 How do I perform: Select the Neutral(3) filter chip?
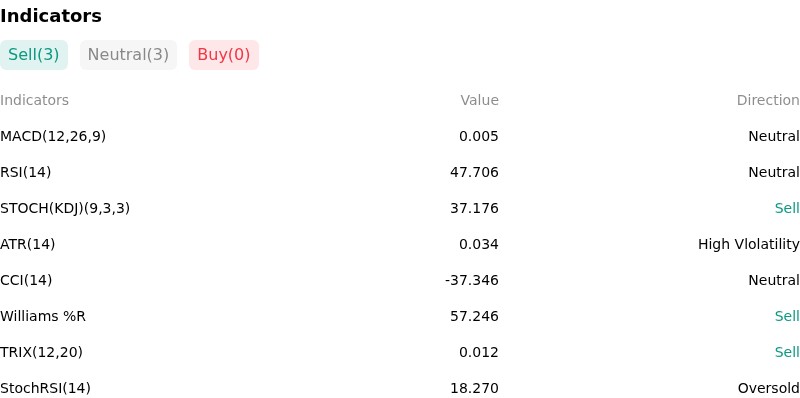[128, 55]
